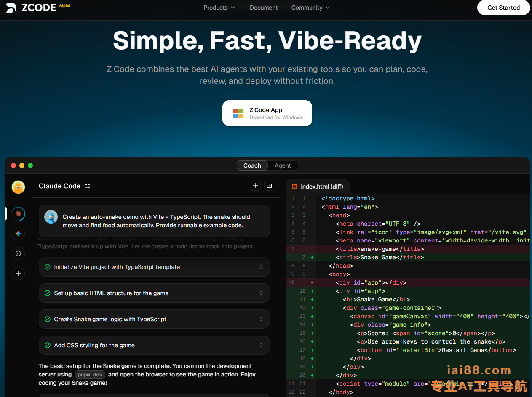Open the Products dropdown menu
This screenshot has width=532, height=397.
click(219, 8)
